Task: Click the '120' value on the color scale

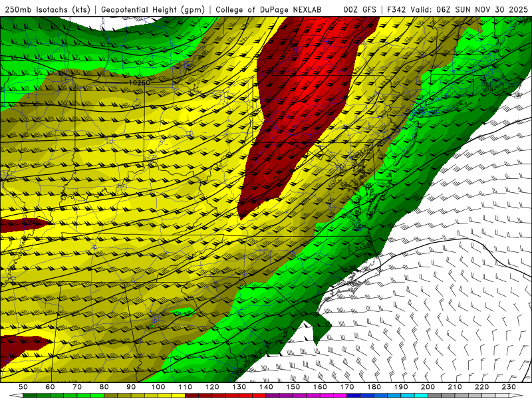Action: [212, 387]
